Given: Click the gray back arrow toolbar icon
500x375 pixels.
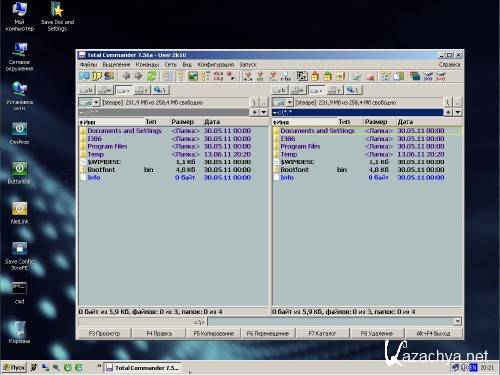Looking at the screenshot, I should [x=126, y=76].
